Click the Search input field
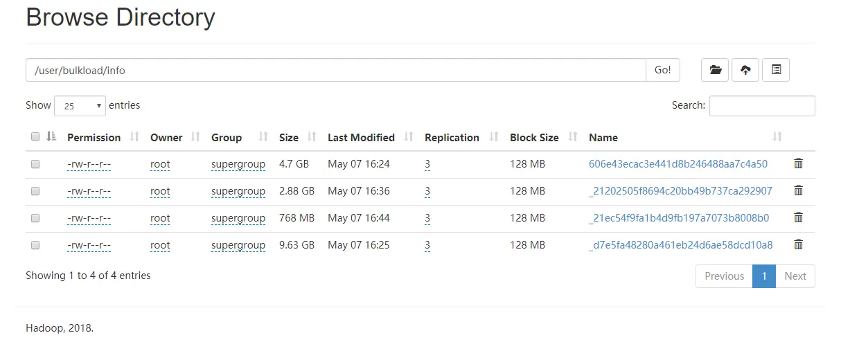The image size is (868, 360). click(x=762, y=106)
